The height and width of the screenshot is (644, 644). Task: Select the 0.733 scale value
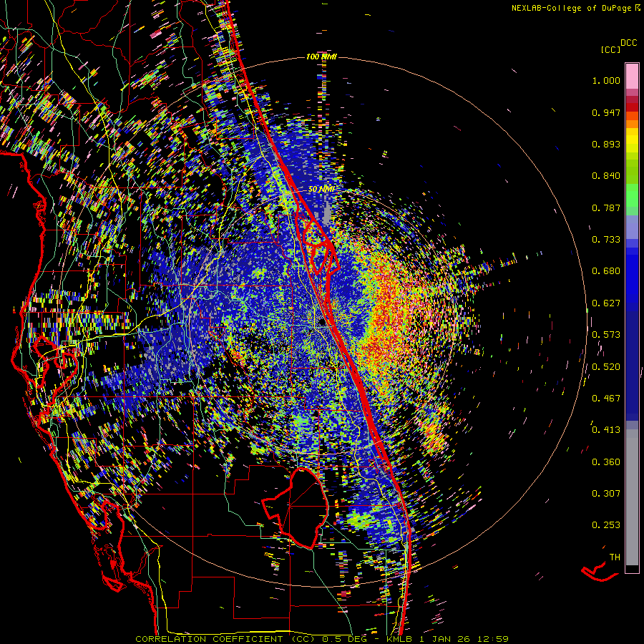pyautogui.click(x=606, y=240)
